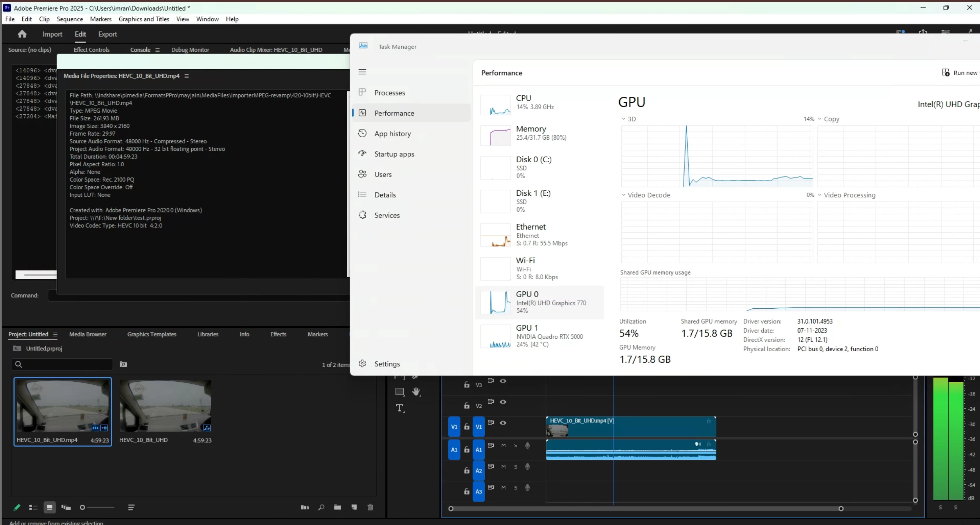Viewport: 980px width, 525px height.
Task: Mute audio track A1
Action: click(503, 446)
